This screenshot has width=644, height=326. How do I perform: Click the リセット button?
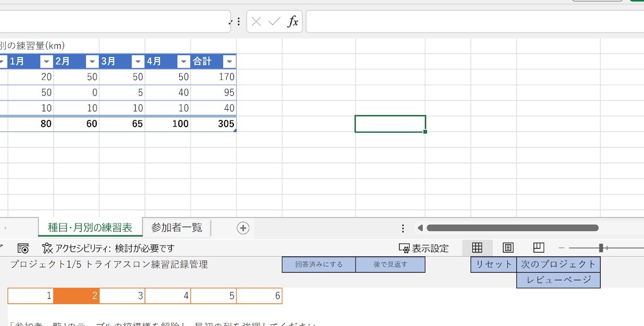click(494, 264)
